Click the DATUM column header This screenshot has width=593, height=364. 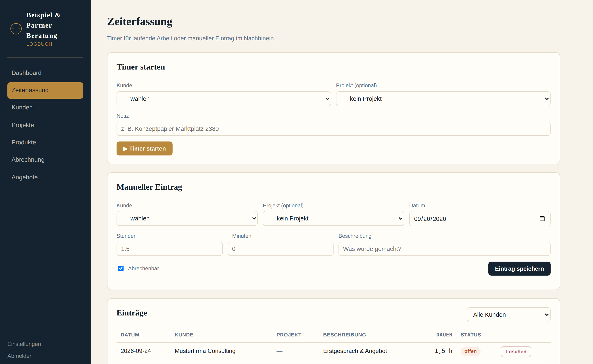pos(130,335)
